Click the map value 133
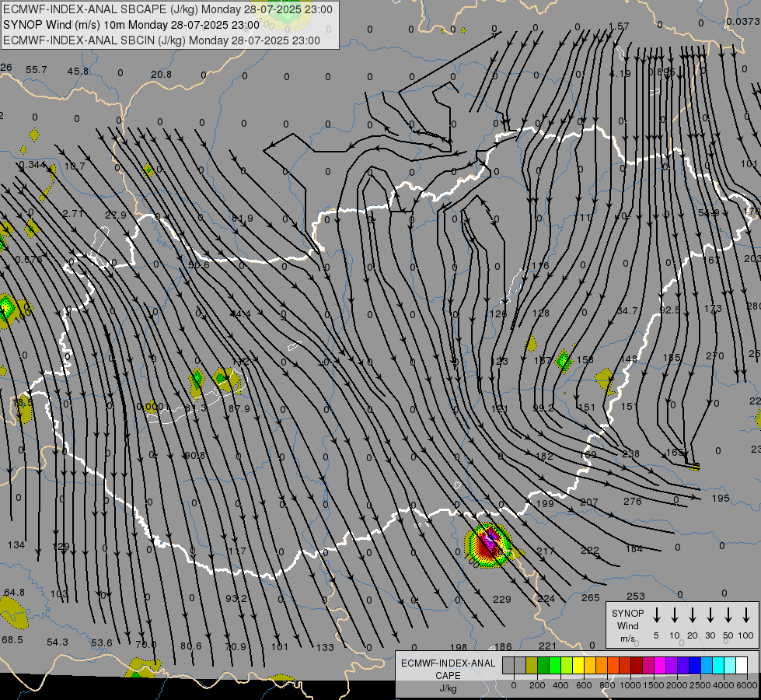Image resolution: width=761 pixels, height=700 pixels. [x=325, y=648]
